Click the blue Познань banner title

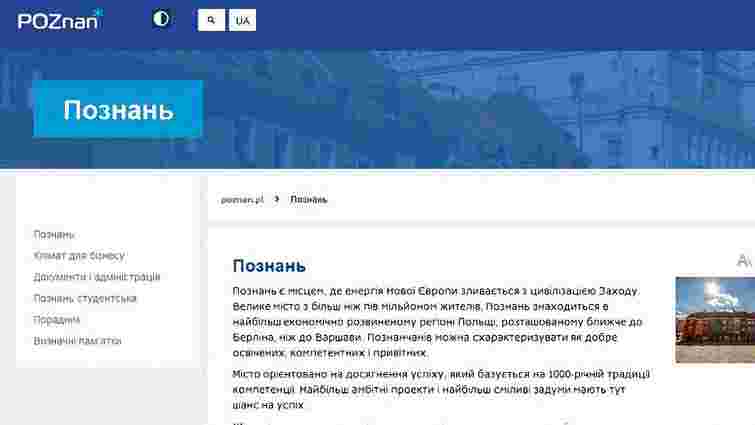click(x=118, y=109)
